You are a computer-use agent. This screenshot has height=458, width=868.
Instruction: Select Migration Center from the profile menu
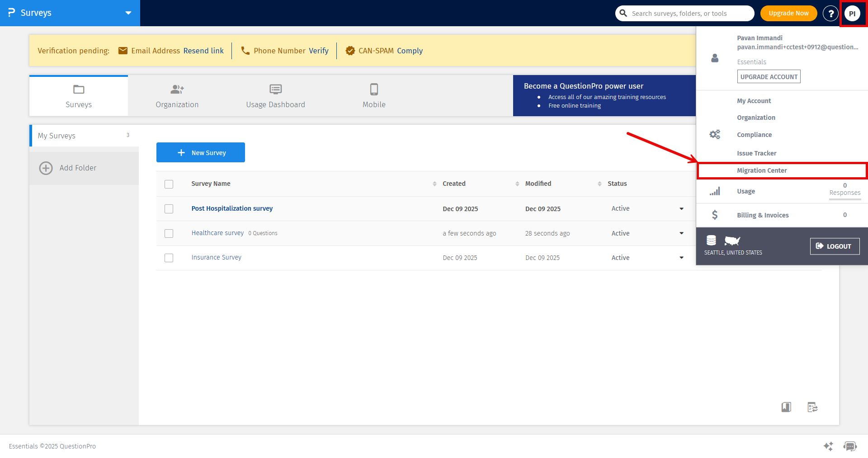762,170
